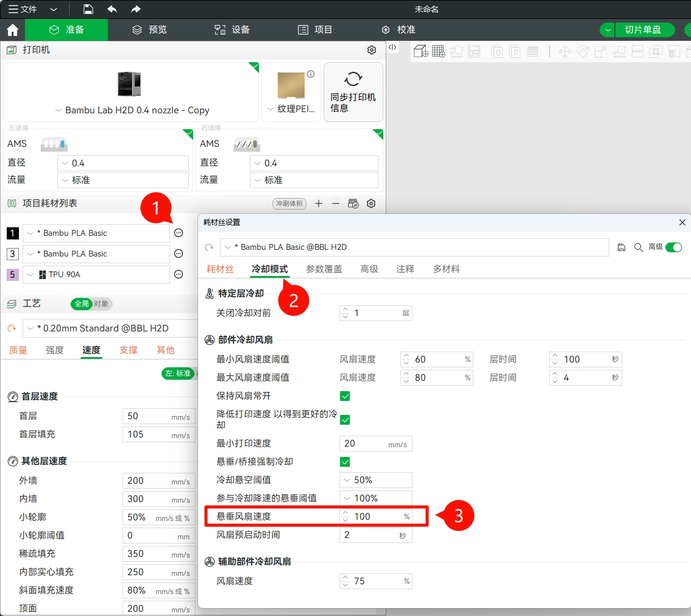Screen dimensions: 691x616
Task: Open left nozzle flow dropdown
Action: [123, 180]
